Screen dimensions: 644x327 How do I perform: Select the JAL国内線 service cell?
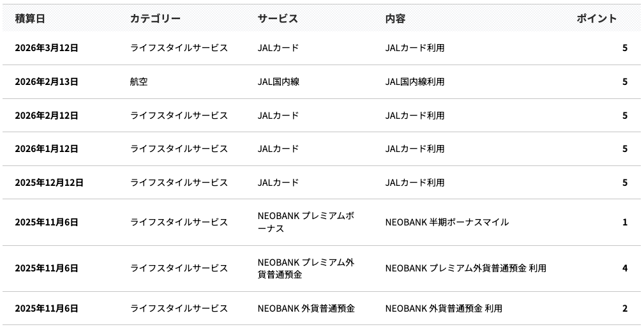coord(278,82)
